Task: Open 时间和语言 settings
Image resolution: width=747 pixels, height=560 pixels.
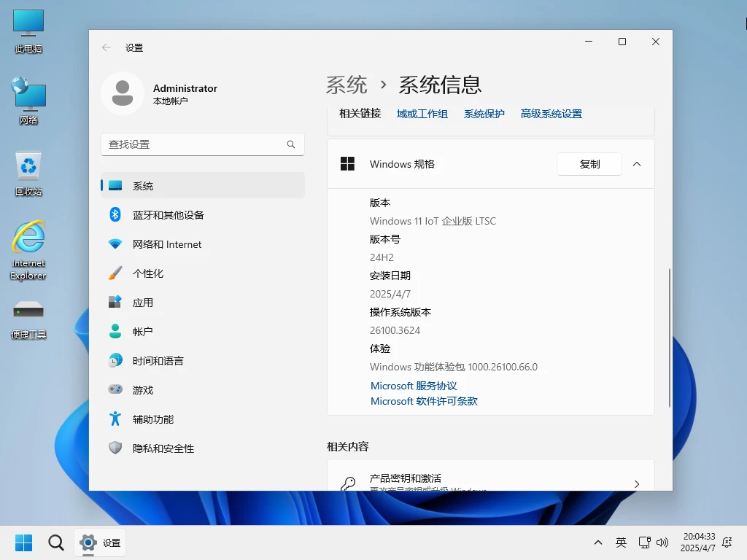Action: pyautogui.click(x=158, y=361)
